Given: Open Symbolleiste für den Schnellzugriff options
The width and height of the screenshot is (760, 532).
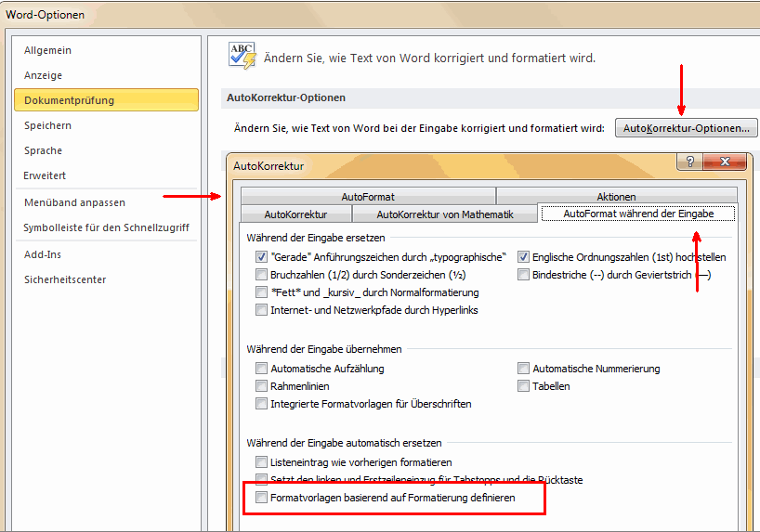Looking at the screenshot, I should pos(106,227).
